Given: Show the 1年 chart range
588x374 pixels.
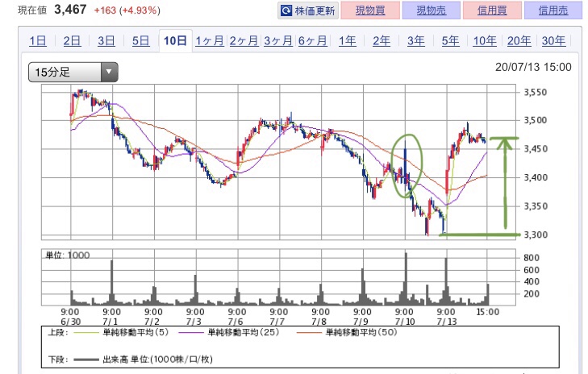Looking at the screenshot, I should click(x=347, y=41).
